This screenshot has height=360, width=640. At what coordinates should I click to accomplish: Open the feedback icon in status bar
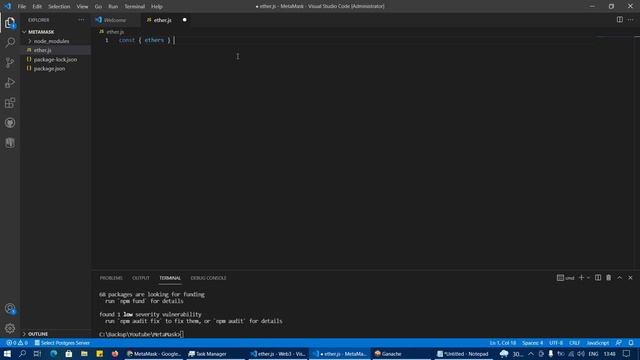(619, 343)
